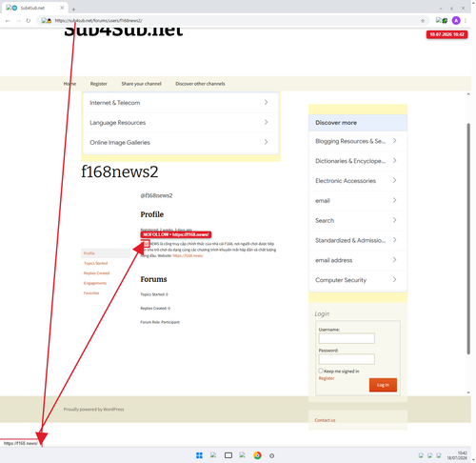The height and width of the screenshot is (463, 476).
Task: Open Share your channel menu item
Action: 141,84
